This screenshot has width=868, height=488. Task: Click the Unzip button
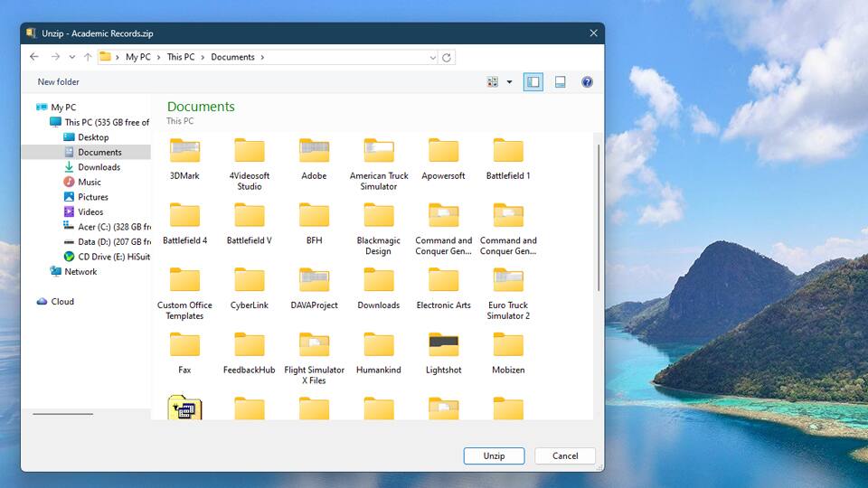click(494, 455)
